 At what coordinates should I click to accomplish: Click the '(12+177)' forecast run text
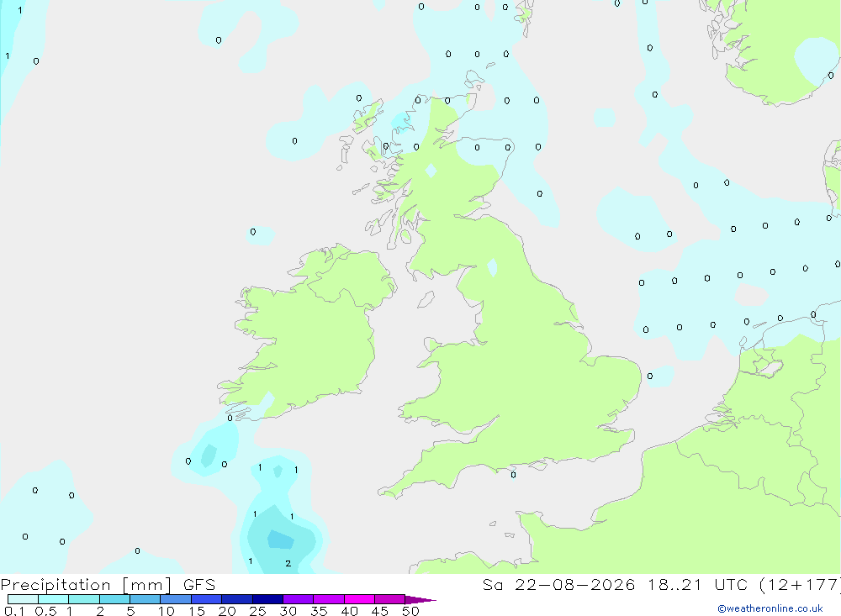(800, 584)
